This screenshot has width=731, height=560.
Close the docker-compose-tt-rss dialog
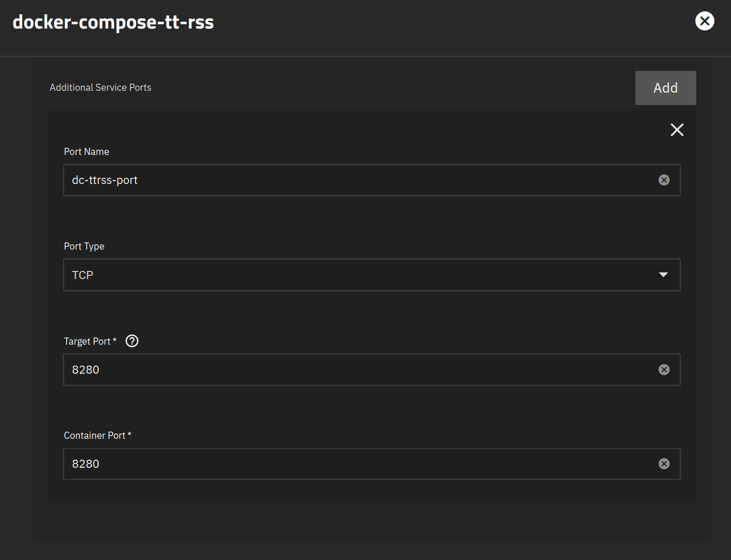coord(704,21)
